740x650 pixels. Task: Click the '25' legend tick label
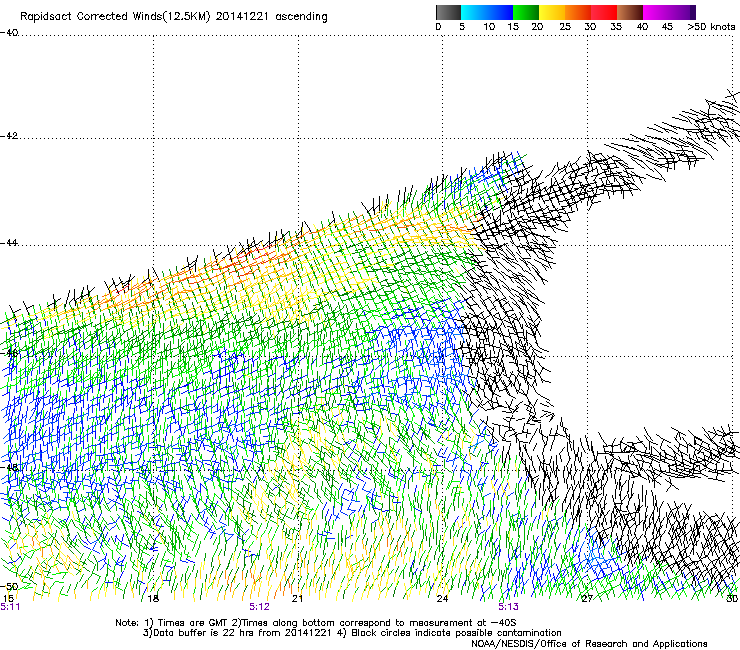(x=565, y=27)
